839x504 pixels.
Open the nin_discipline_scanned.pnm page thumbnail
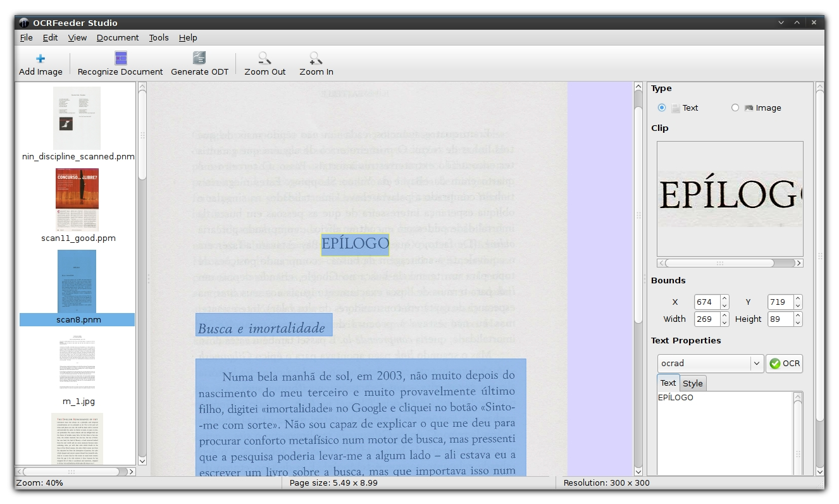pyautogui.click(x=77, y=118)
